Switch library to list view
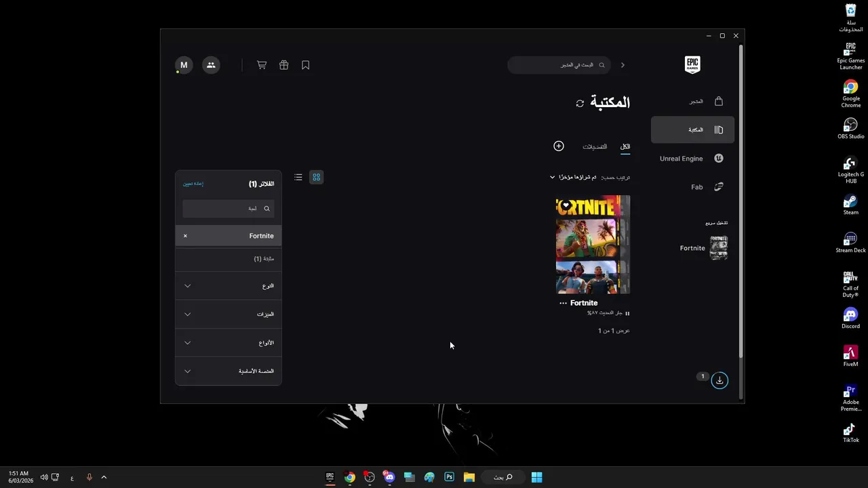This screenshot has height=488, width=868. click(298, 177)
